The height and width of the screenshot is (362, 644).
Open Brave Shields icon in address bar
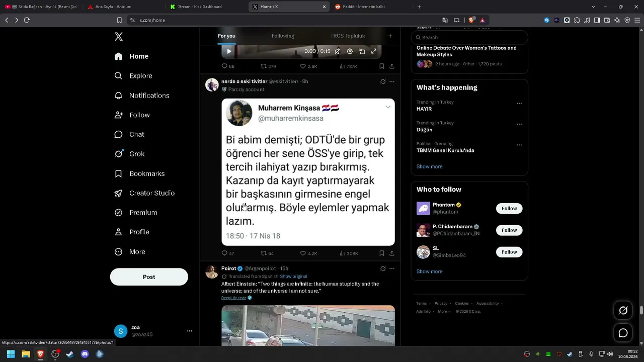click(x=471, y=20)
